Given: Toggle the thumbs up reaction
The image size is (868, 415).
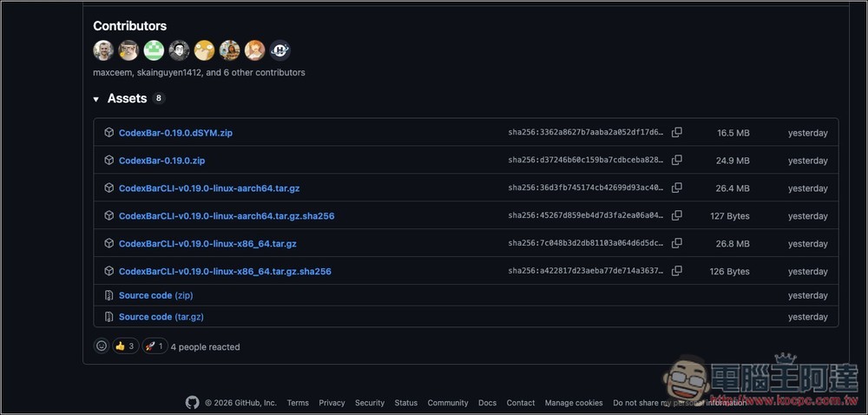Looking at the screenshot, I should point(126,346).
